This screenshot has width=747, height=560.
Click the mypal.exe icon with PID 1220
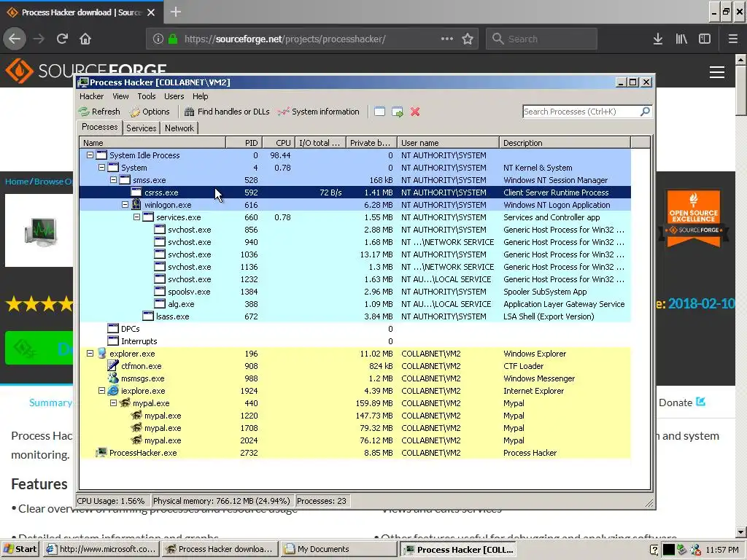point(136,415)
